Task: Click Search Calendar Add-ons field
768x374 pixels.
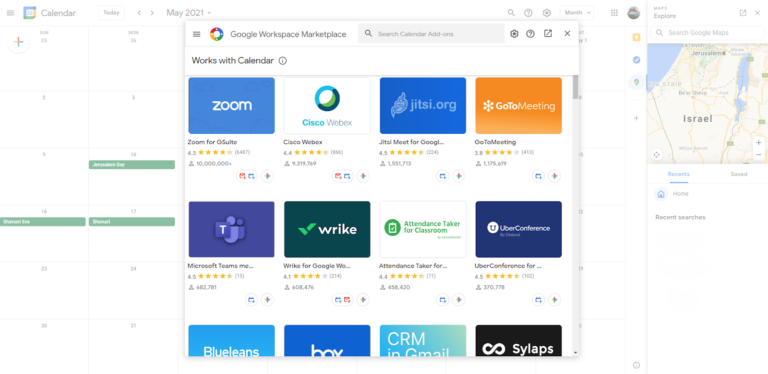Action: pos(431,34)
